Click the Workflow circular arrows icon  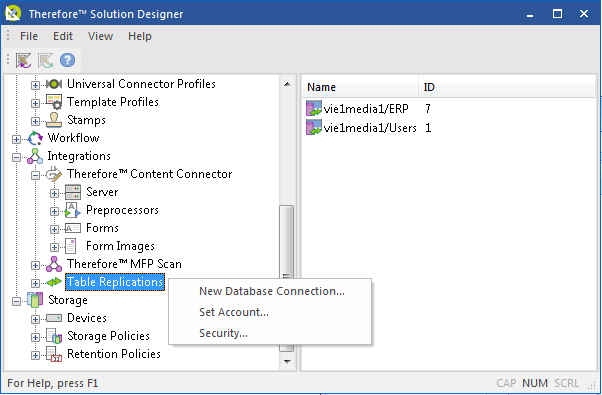tap(35, 138)
